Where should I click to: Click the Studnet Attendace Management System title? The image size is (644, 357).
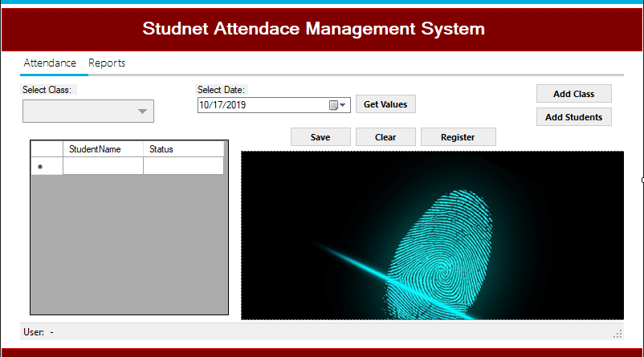tap(313, 29)
